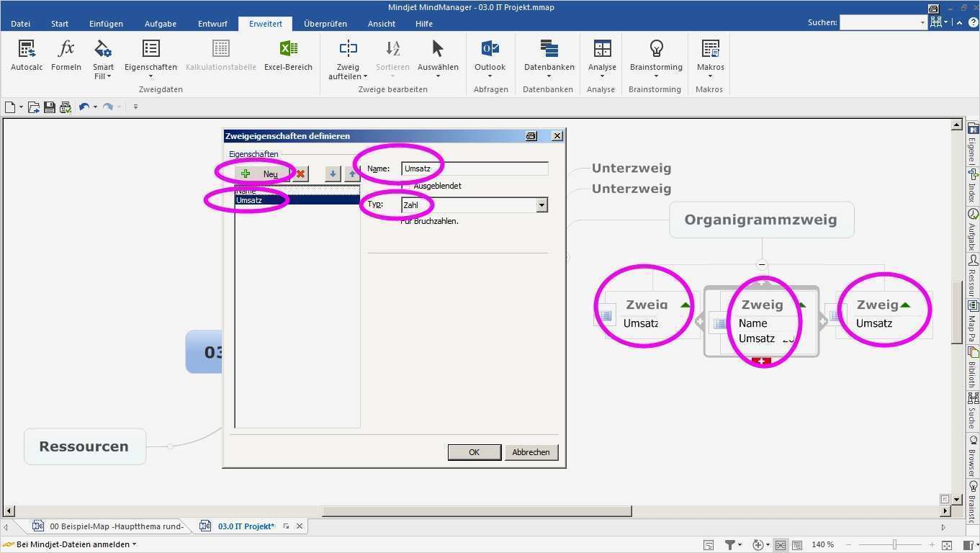Select the Organigrammzweig topic
Viewport: 980px width, 553px height.
coord(761,220)
